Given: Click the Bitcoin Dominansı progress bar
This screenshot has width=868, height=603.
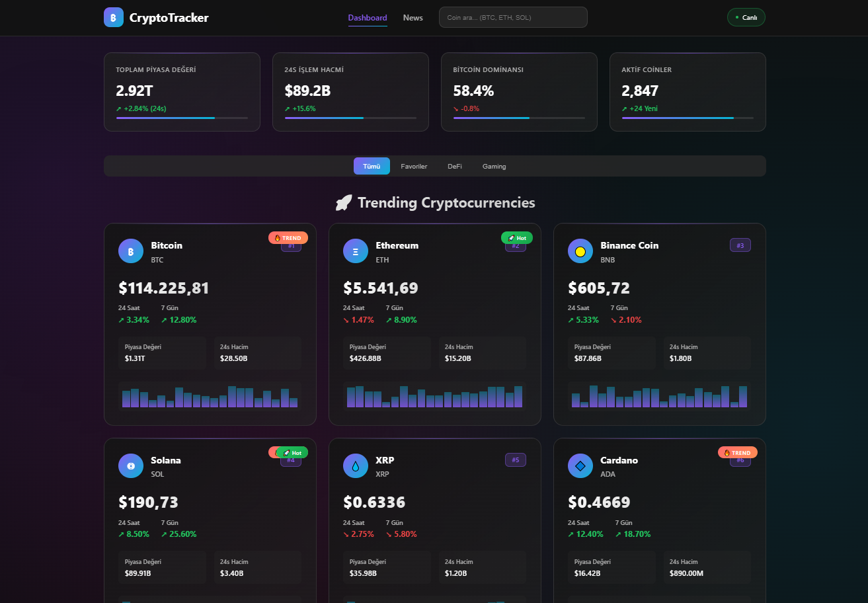Looking at the screenshot, I should click(x=519, y=118).
